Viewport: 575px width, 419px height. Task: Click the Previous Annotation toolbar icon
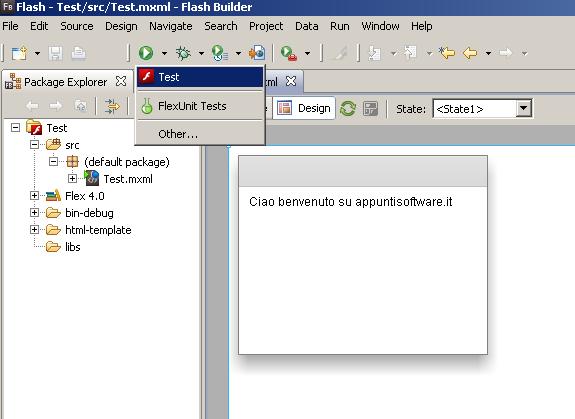[410, 53]
